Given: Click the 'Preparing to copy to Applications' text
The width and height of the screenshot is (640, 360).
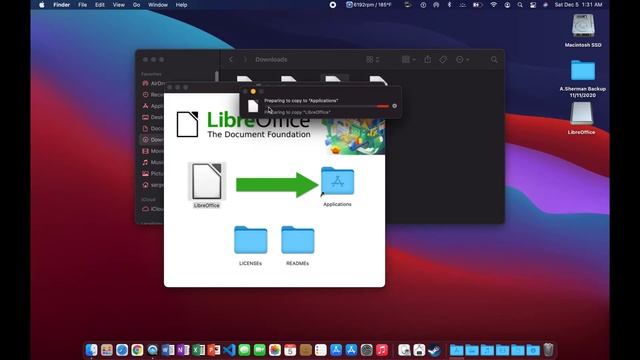Looking at the screenshot, I should click(x=301, y=100).
